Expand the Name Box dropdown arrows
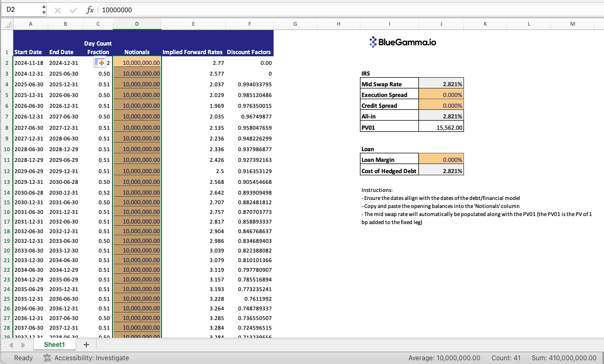Screen dimensions: 604x364 (44, 10)
